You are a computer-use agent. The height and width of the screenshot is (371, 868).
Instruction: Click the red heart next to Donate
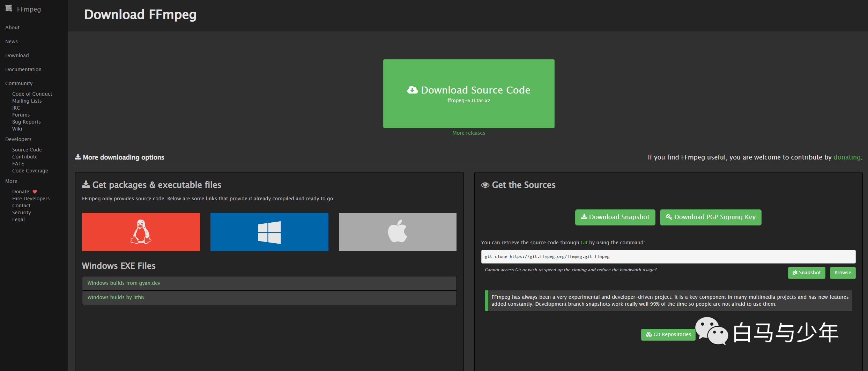click(35, 192)
